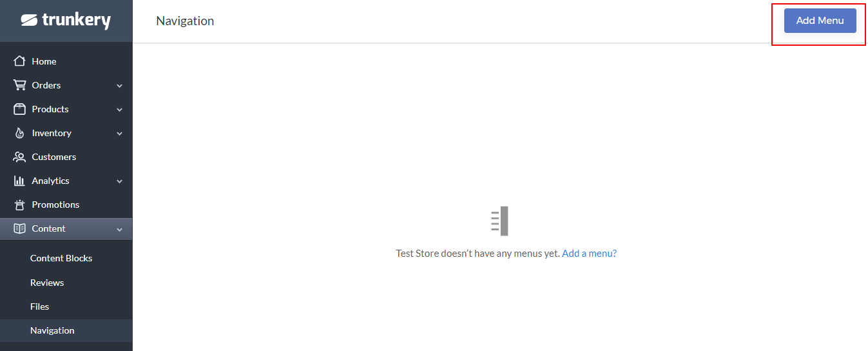Click the Home house icon

click(x=19, y=61)
